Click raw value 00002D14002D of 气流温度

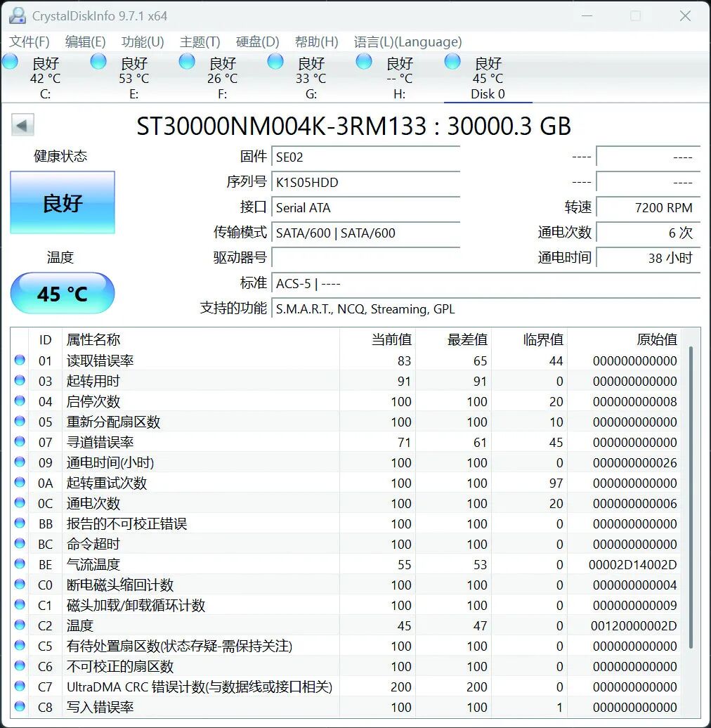(632, 564)
